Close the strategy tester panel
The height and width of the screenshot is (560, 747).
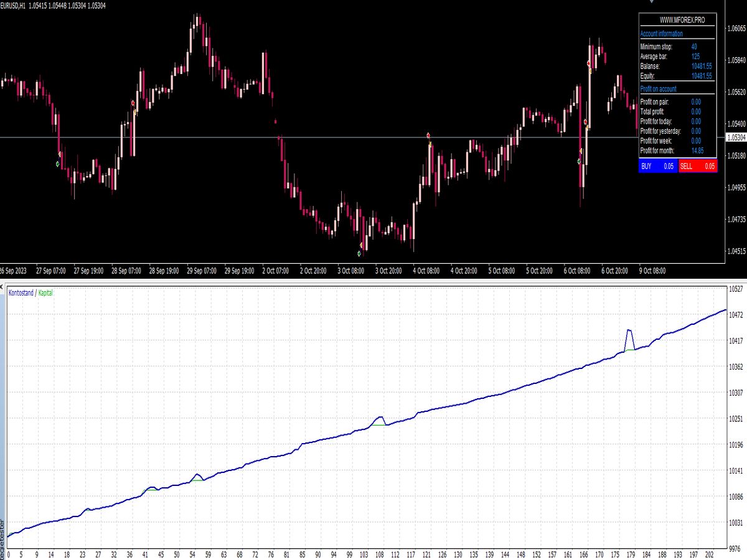coord(2,288)
